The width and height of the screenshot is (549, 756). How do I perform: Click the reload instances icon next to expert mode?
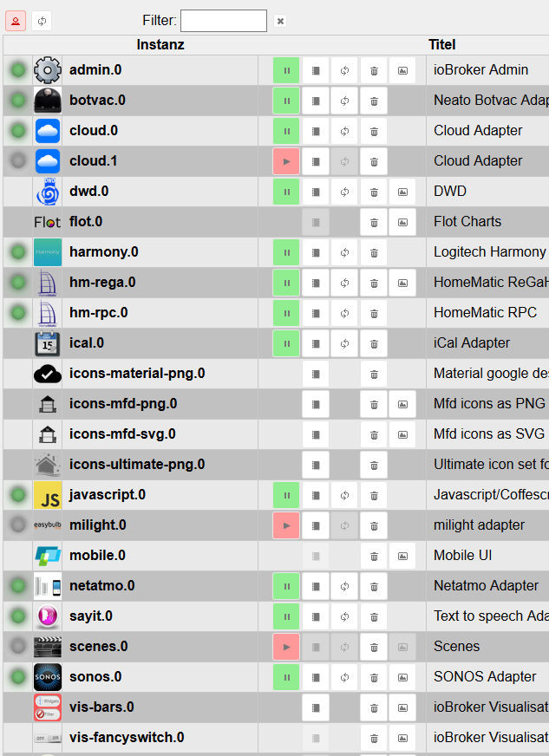tap(42, 21)
